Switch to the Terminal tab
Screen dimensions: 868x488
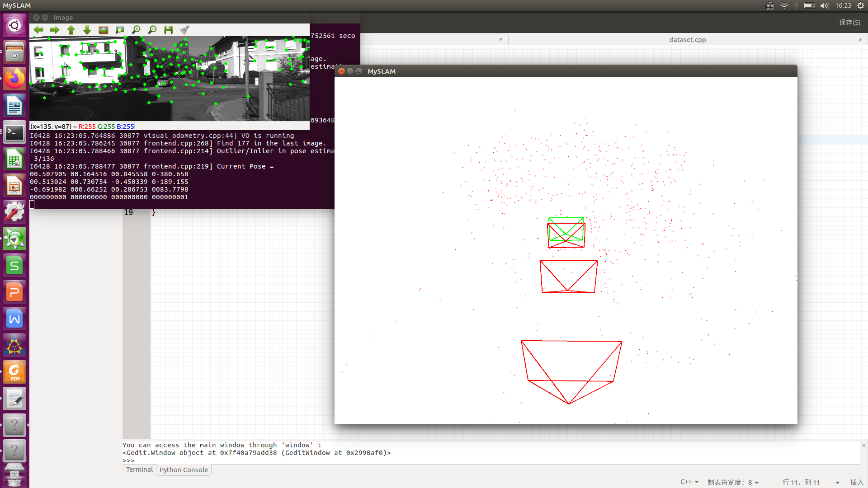click(138, 469)
